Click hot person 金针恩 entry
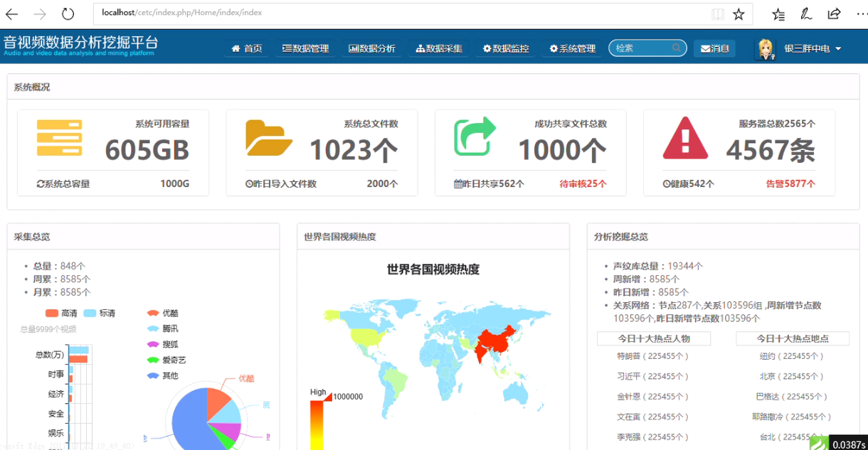 click(652, 397)
